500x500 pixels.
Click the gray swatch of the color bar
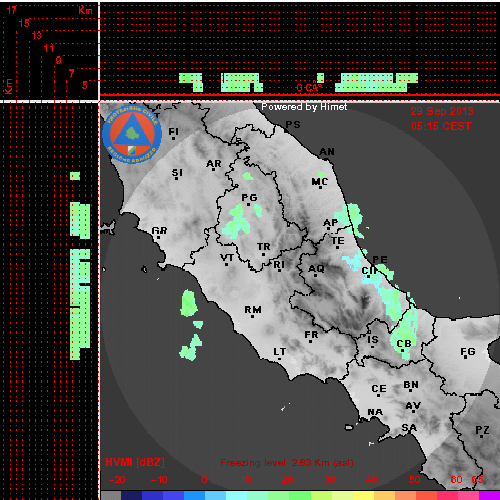tap(111, 495)
